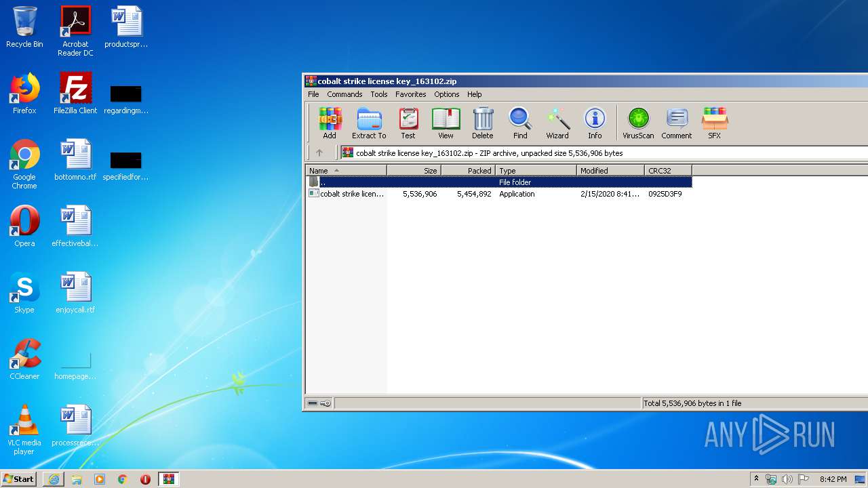Open Windows Explorer folder taskbar icon
868x488 pixels.
pos(77,479)
